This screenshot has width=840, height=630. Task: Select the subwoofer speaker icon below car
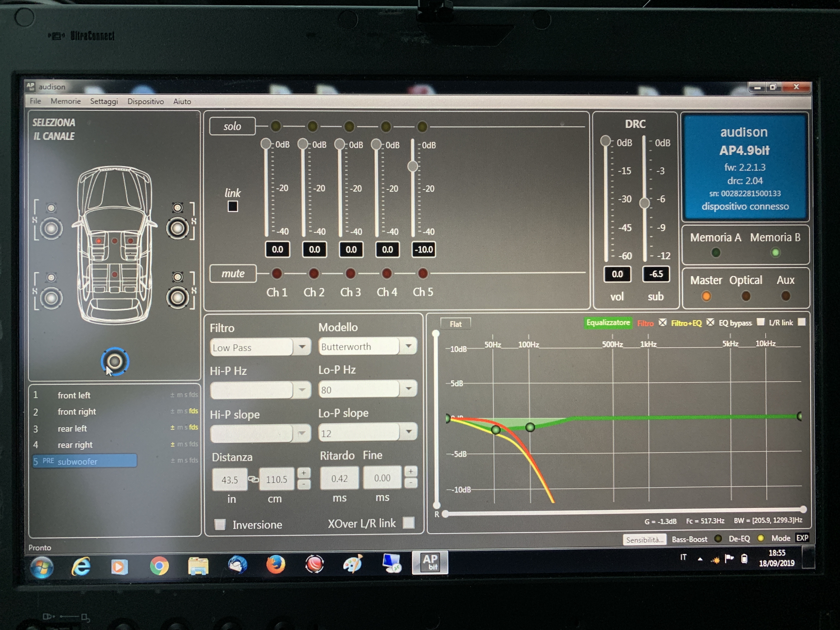pos(115,361)
